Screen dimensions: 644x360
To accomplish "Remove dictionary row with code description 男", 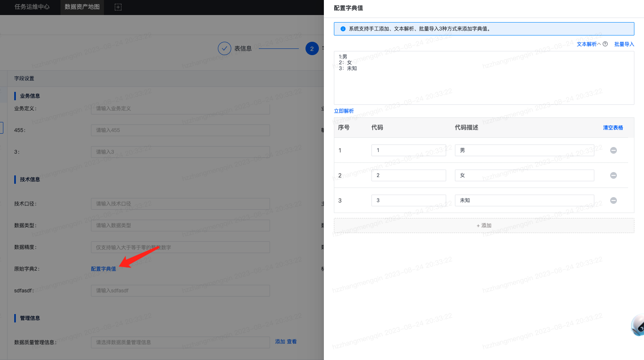I will click(x=614, y=150).
